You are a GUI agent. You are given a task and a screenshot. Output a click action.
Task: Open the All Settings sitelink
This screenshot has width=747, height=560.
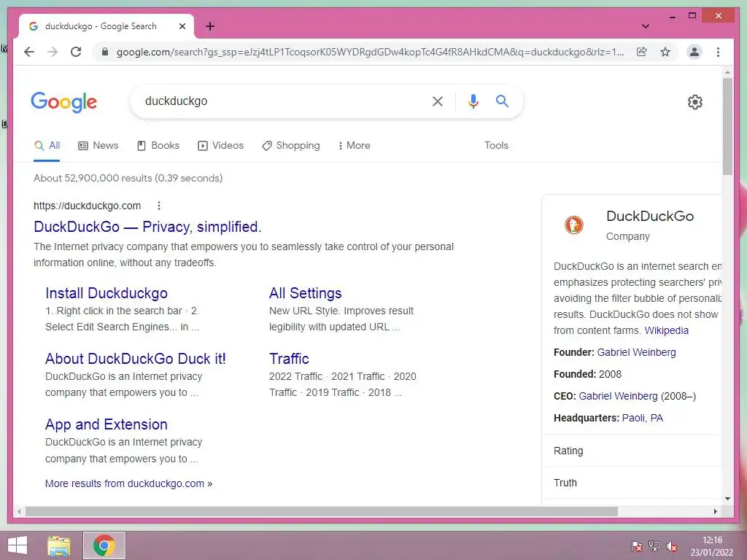306,293
